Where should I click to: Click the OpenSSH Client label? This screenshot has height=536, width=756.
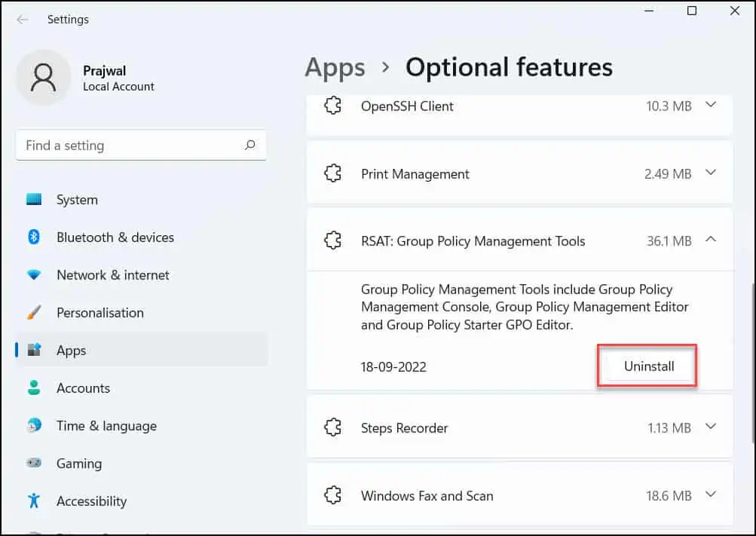[407, 106]
